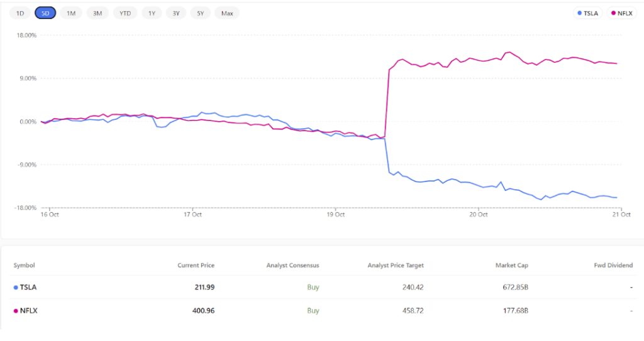
Task: Choose the 1Y range
Action: (x=152, y=13)
